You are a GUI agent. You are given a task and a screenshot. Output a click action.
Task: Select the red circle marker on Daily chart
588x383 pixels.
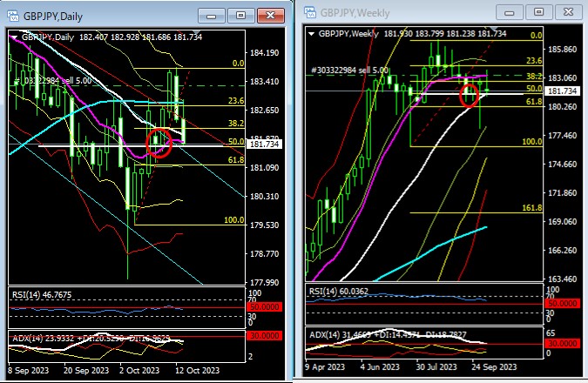(159, 140)
